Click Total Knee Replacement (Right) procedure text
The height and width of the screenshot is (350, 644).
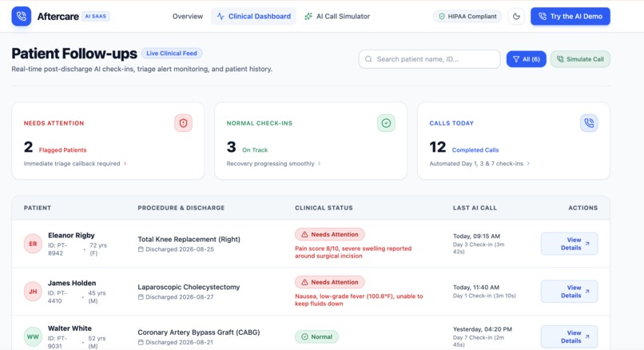(189, 240)
